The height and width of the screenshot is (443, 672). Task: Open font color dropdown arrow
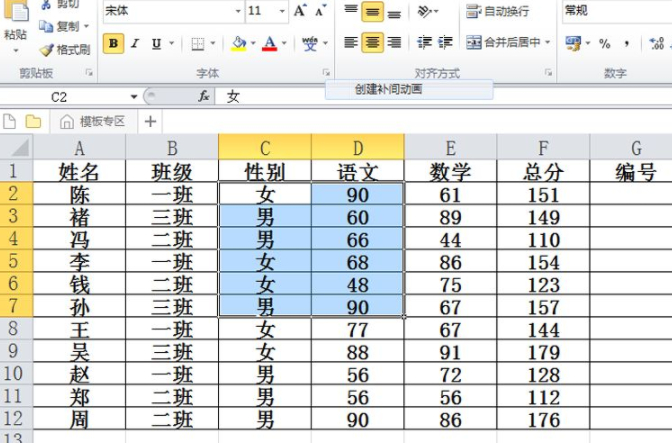coord(284,43)
